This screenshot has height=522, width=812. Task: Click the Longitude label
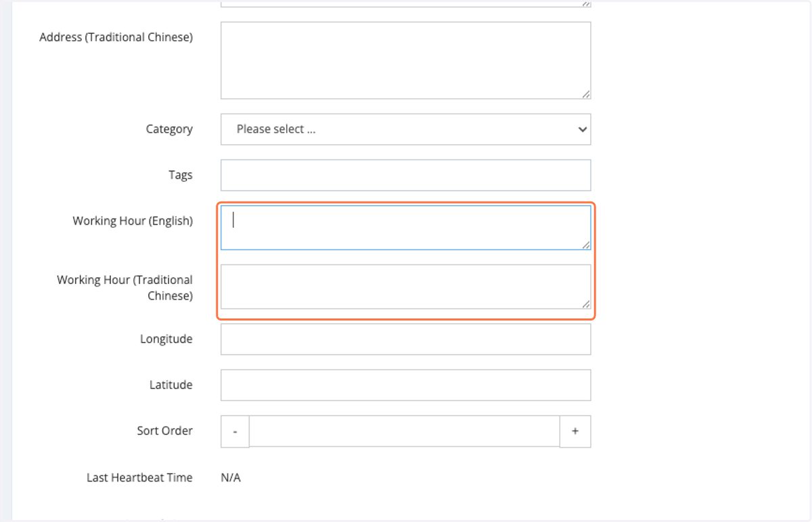pos(166,339)
